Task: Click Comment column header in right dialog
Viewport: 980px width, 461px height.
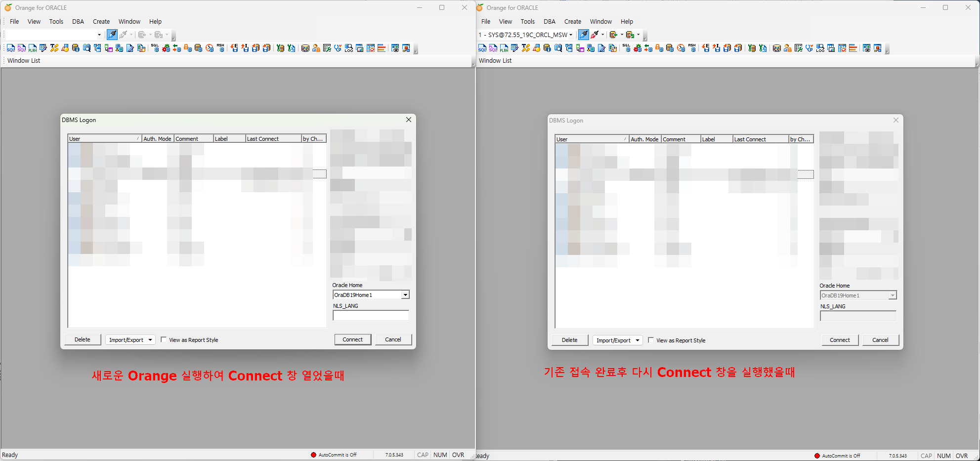Action: [x=681, y=139]
